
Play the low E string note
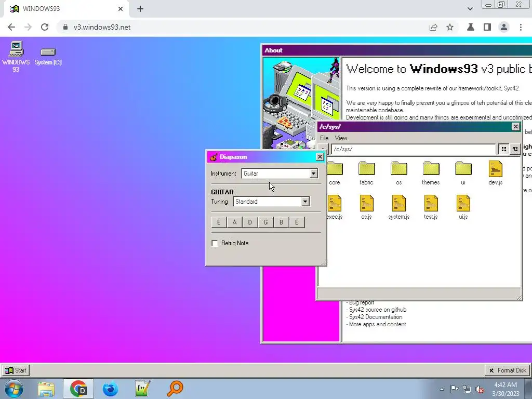(219, 222)
